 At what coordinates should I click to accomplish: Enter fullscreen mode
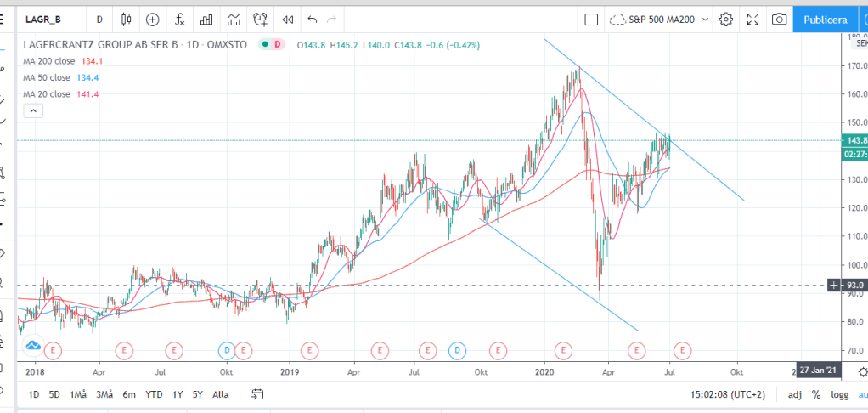click(x=752, y=19)
